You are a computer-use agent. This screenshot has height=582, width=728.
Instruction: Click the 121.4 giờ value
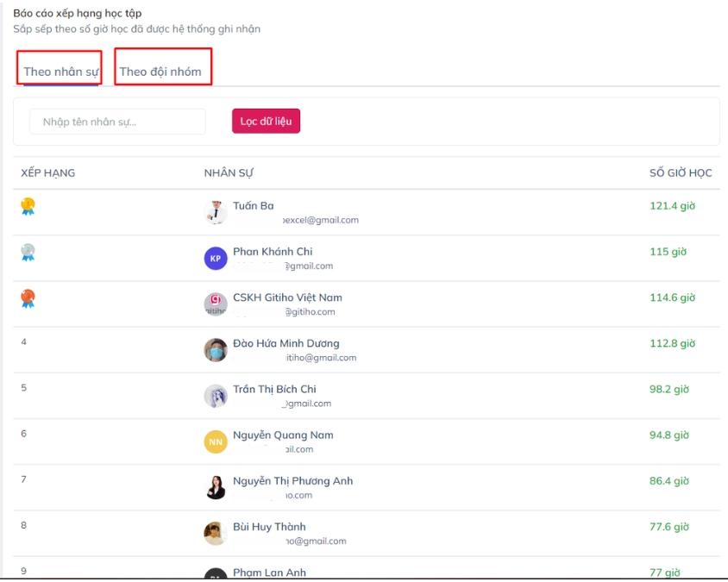[672, 205]
